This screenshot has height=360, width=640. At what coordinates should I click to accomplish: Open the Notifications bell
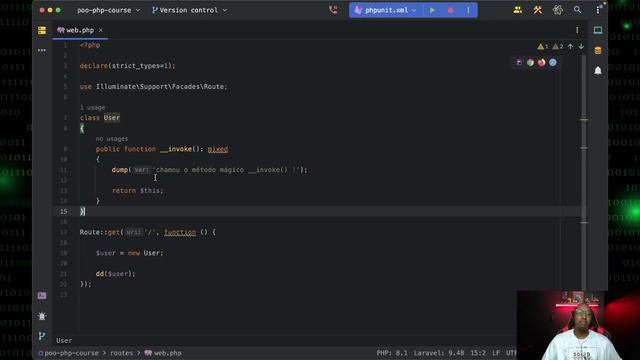pos(598,71)
